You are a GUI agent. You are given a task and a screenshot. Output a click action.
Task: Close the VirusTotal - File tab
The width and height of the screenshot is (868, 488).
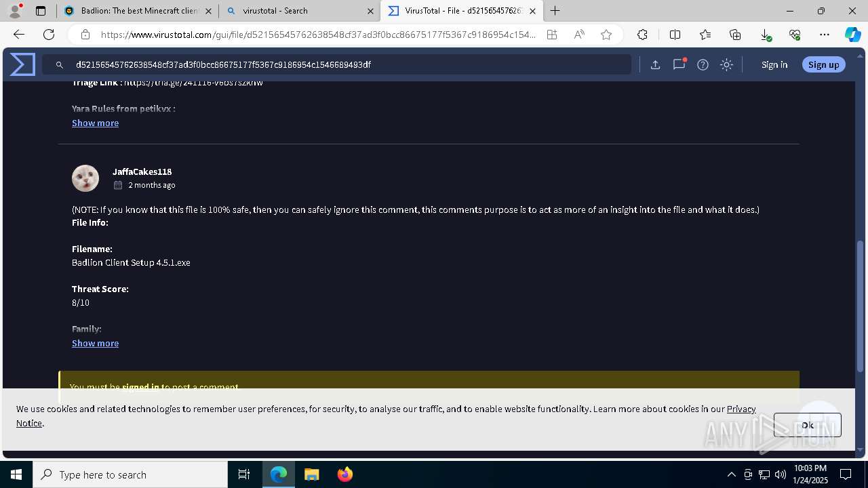[x=532, y=11]
